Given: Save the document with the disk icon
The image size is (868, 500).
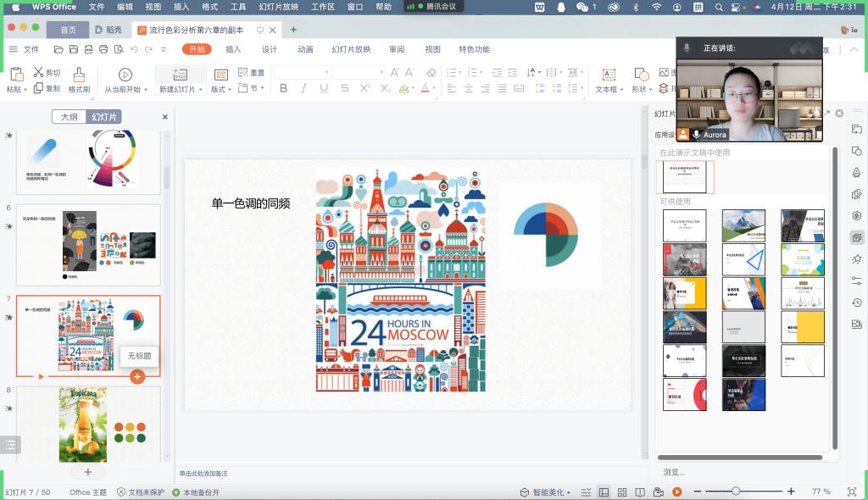Looking at the screenshot, I should coord(74,49).
